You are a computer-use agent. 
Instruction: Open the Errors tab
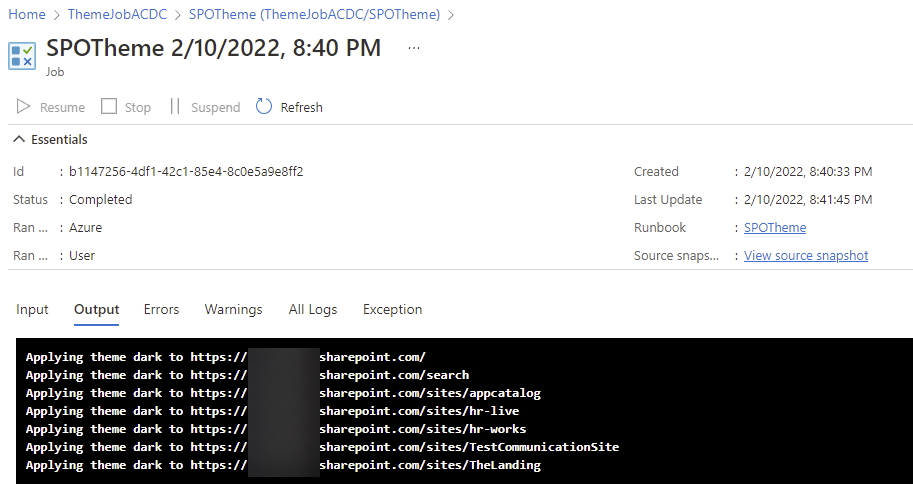[161, 309]
